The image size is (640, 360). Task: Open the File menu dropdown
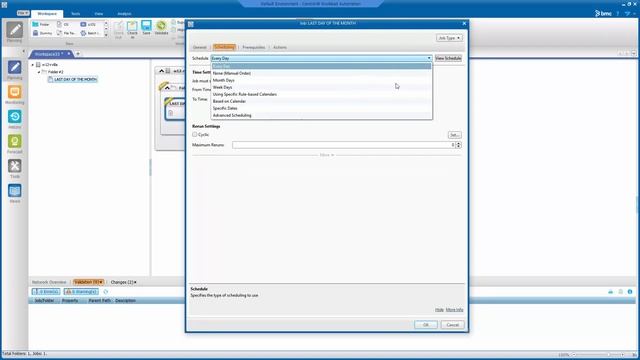coord(23,13)
